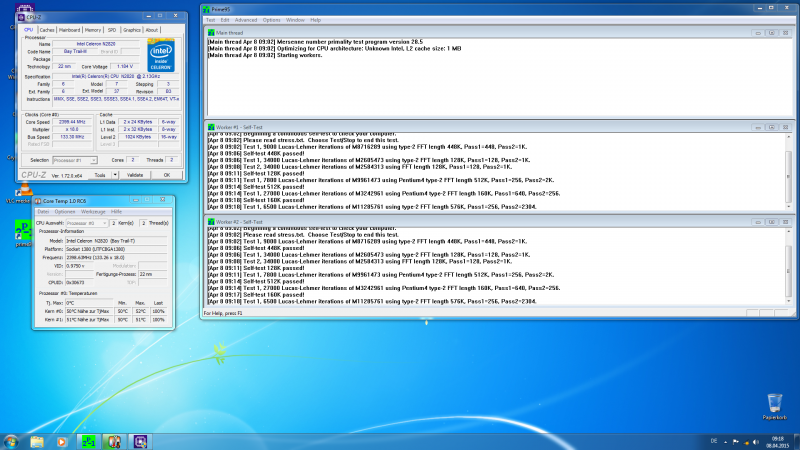Click DE language indicator in taskbar
Screen dimensions: 800x450
pyautogui.click(x=714, y=441)
